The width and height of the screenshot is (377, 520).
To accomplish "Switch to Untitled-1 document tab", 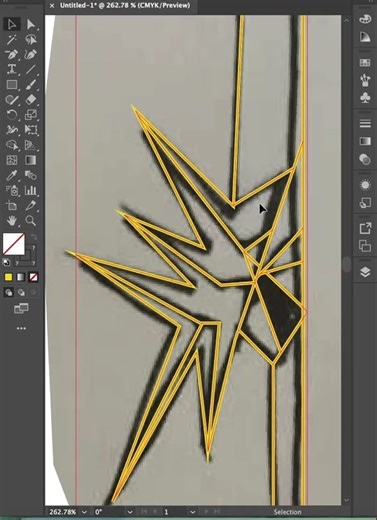I will [125, 5].
